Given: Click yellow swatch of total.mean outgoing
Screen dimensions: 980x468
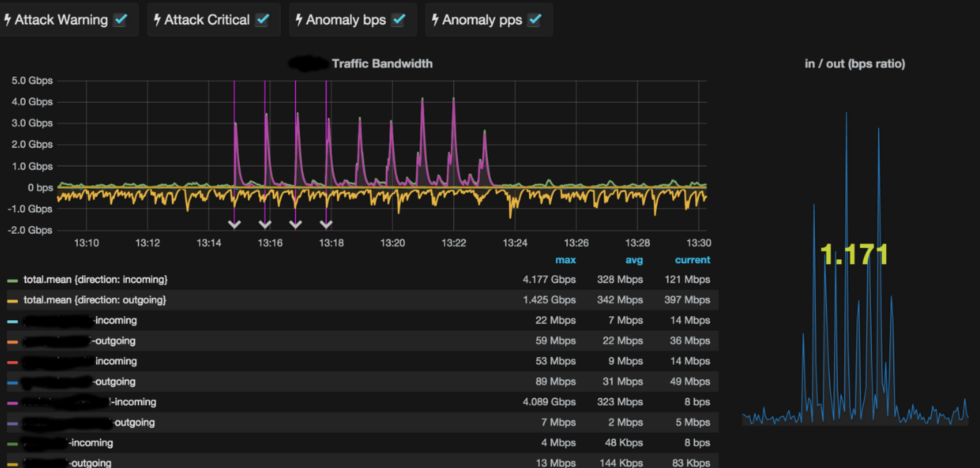Looking at the screenshot, I should [x=12, y=301].
